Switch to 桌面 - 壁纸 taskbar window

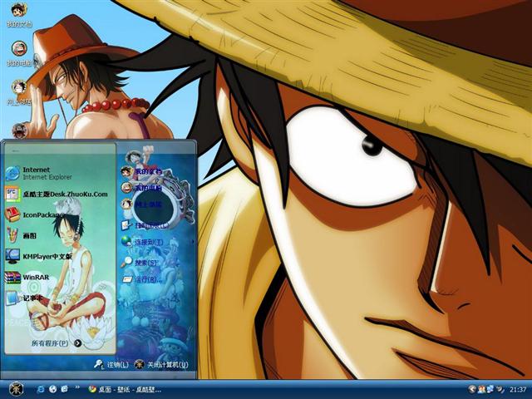click(x=125, y=390)
